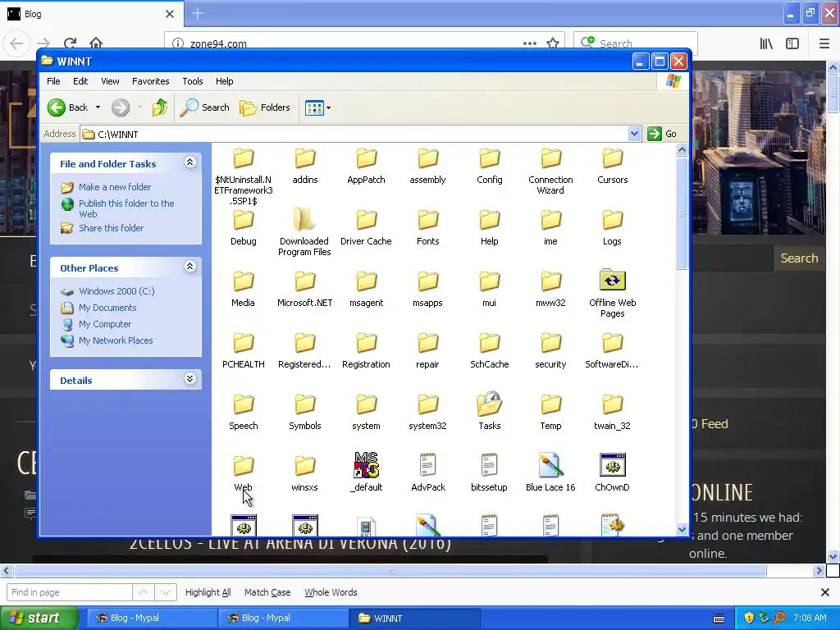
Task: Open new browser tab with plus
Action: coord(198,13)
